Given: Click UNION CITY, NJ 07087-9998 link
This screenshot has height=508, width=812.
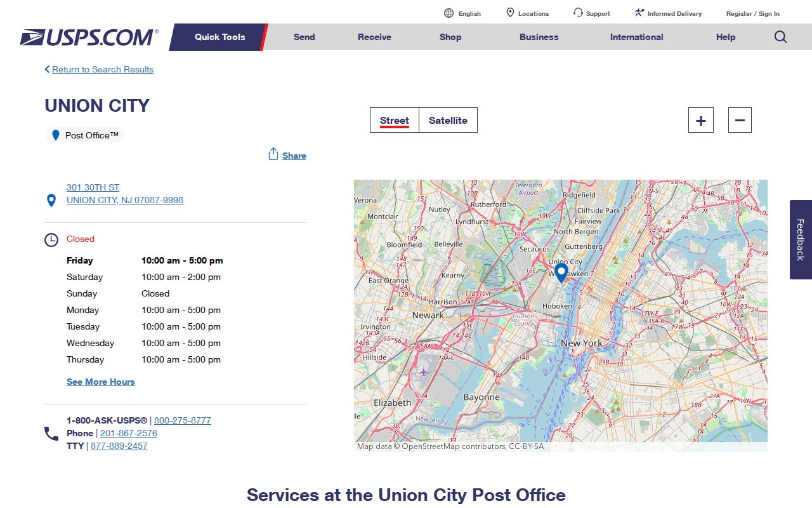Looking at the screenshot, I should click(x=125, y=200).
